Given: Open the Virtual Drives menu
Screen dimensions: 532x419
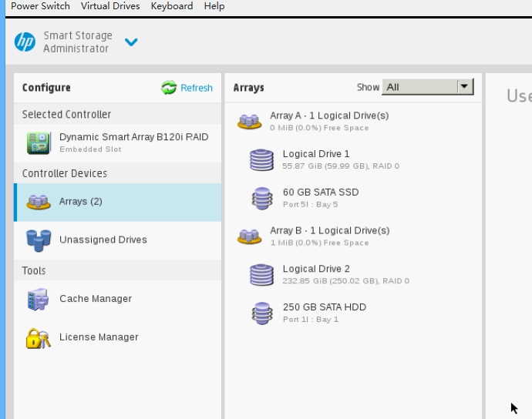Looking at the screenshot, I should click(110, 6).
